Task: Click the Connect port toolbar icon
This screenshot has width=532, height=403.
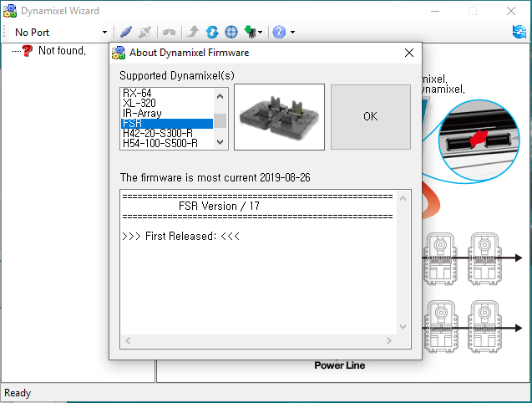Action: [x=126, y=33]
